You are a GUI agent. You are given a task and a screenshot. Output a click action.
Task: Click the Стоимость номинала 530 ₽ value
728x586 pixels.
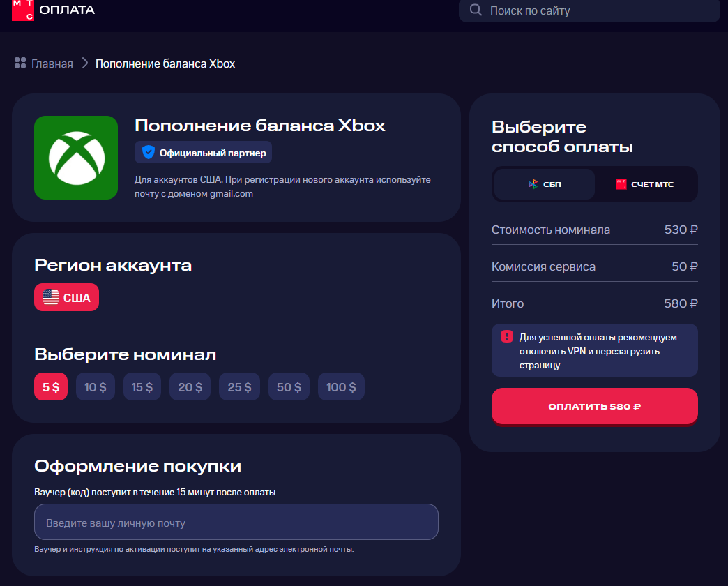(x=681, y=230)
